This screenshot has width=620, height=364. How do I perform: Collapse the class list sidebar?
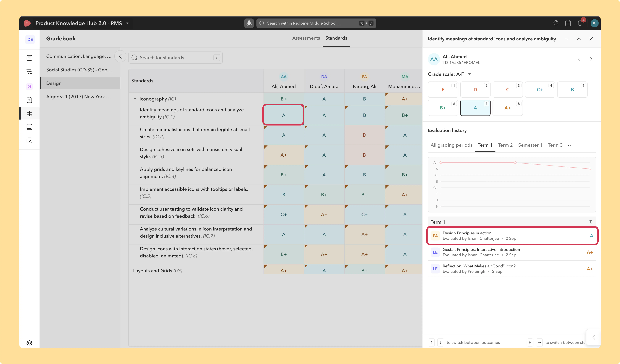(120, 56)
